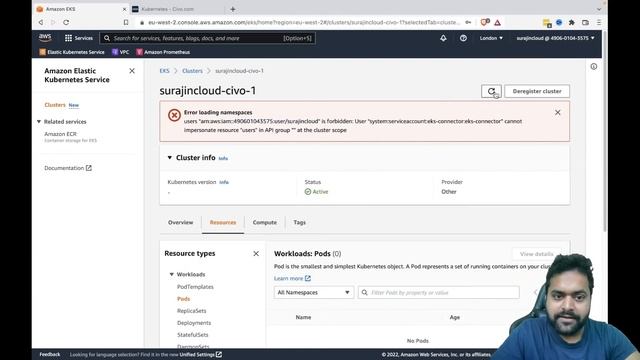Close the Amazon Elastic Kubernetes Service sidebar
Viewport: 640px width, 360px height.
tap(132, 71)
